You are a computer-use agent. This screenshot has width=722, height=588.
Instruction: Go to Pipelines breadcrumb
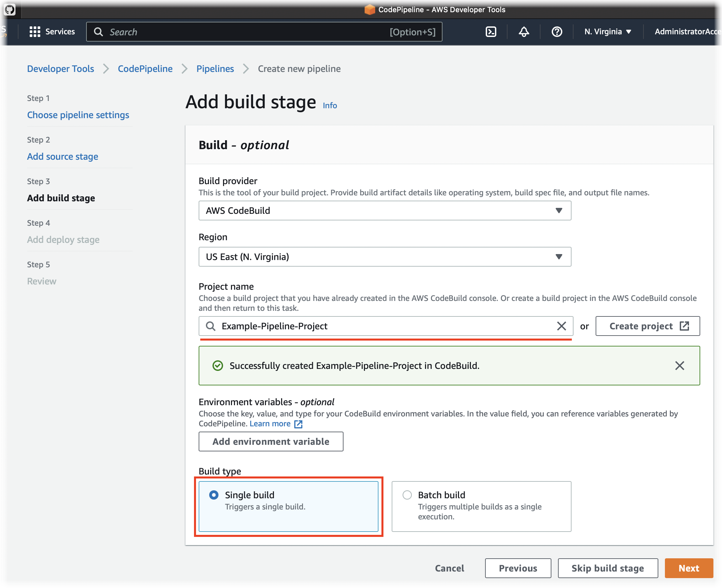pyautogui.click(x=215, y=68)
